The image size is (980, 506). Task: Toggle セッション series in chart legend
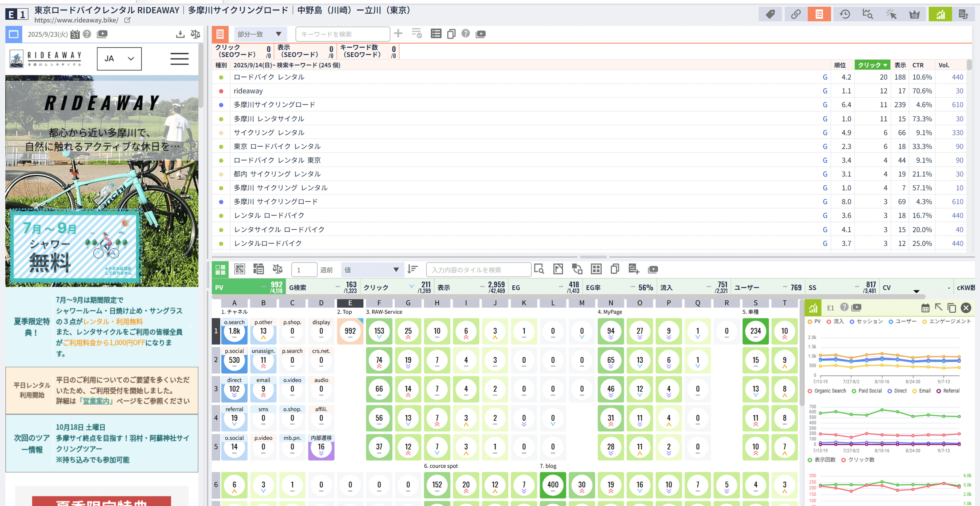[866, 322]
